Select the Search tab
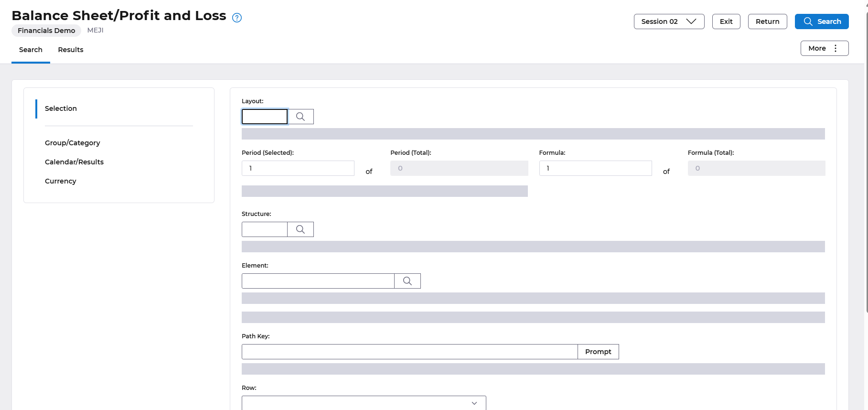 (x=31, y=50)
